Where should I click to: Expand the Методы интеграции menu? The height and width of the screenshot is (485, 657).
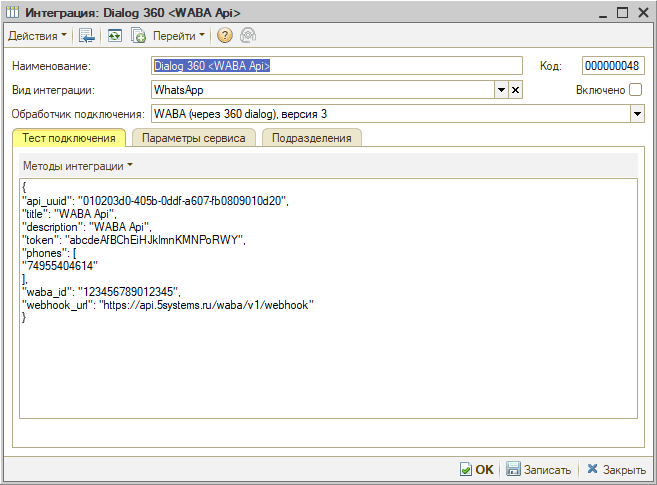(x=77, y=165)
